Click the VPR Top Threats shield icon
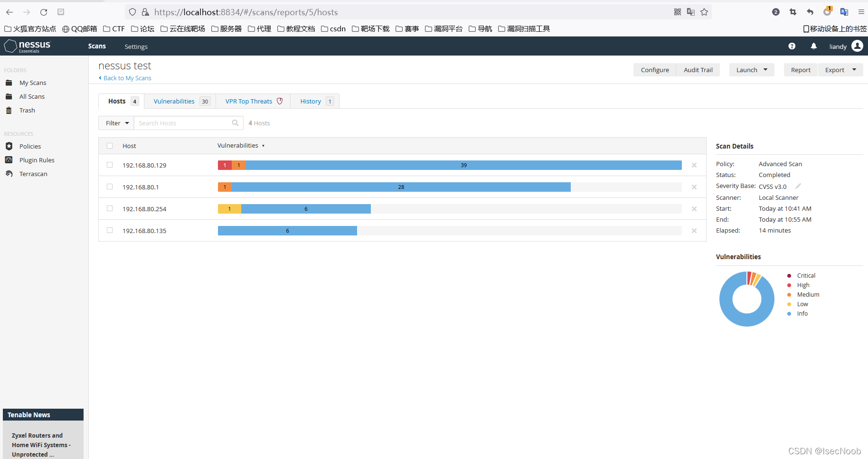868x459 pixels. click(280, 101)
